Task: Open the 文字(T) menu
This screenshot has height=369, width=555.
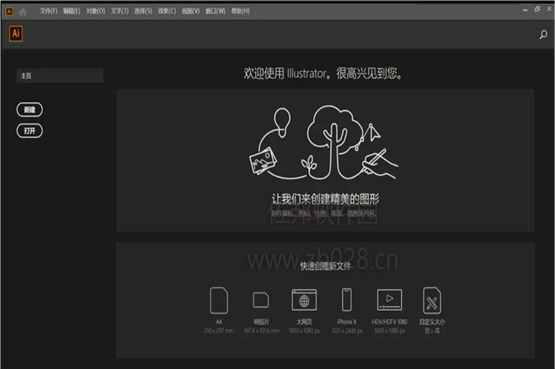Action: (x=120, y=11)
